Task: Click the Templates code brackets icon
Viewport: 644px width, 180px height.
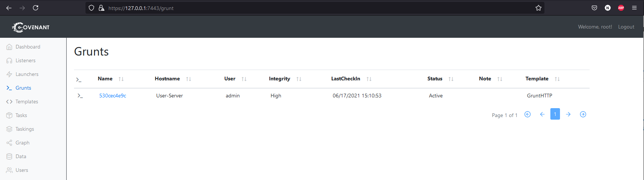Action: pyautogui.click(x=9, y=102)
